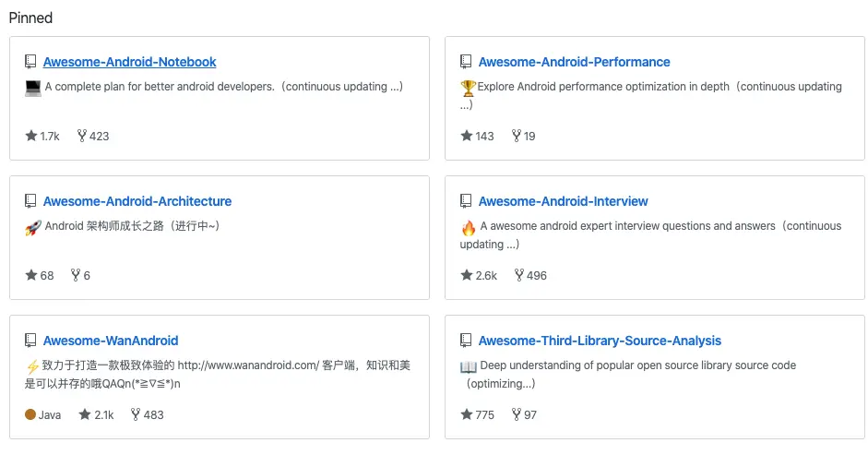Click repo icon beside Awesome-Android-Architecture
868x455 pixels.
coord(30,202)
